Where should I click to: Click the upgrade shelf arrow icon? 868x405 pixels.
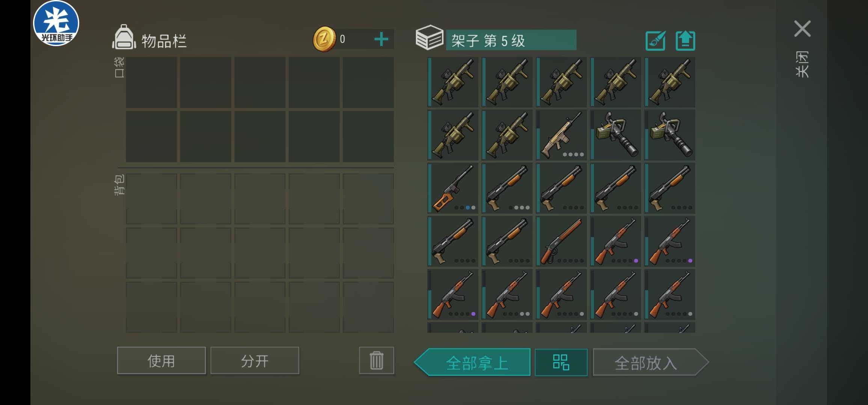point(685,40)
